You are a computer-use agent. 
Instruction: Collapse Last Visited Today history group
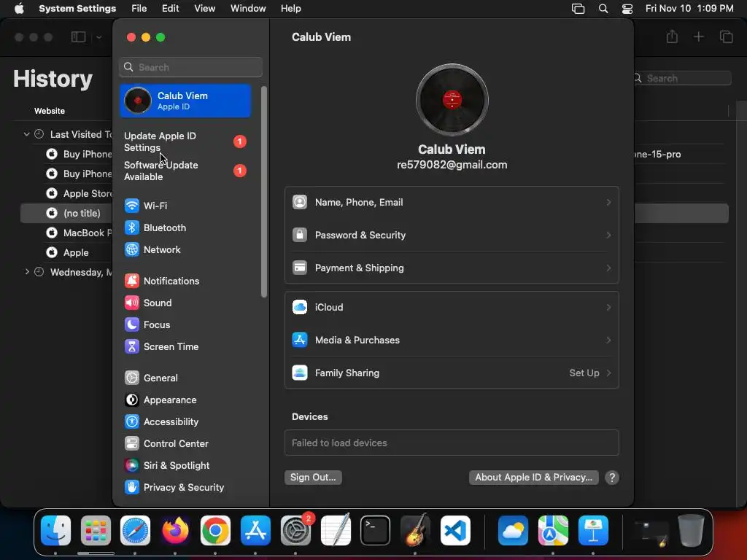tap(27, 134)
